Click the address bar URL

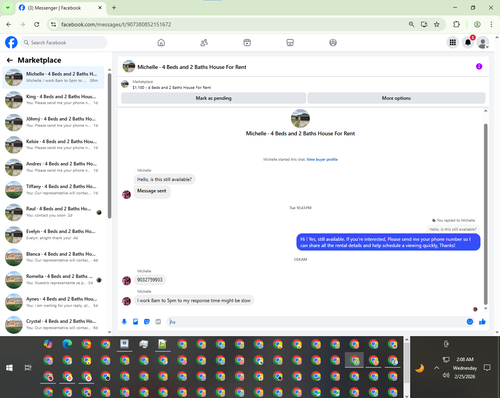tap(116, 24)
